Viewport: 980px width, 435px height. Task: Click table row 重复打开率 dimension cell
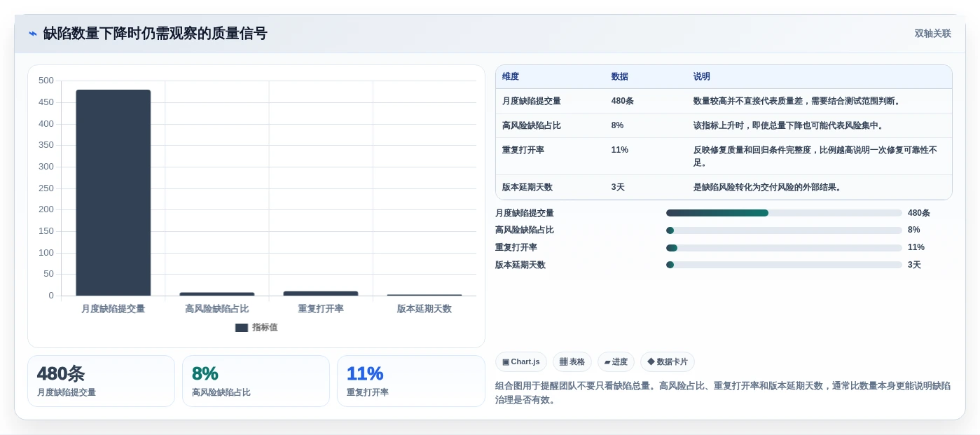(523, 150)
